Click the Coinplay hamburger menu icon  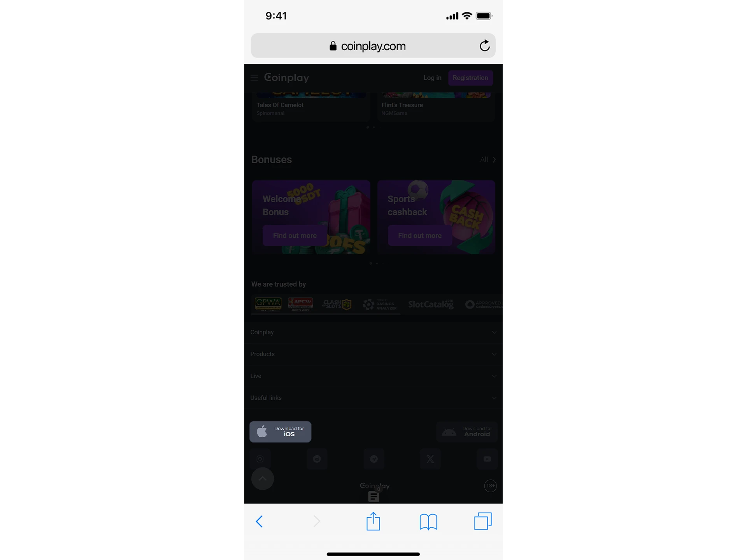(255, 77)
